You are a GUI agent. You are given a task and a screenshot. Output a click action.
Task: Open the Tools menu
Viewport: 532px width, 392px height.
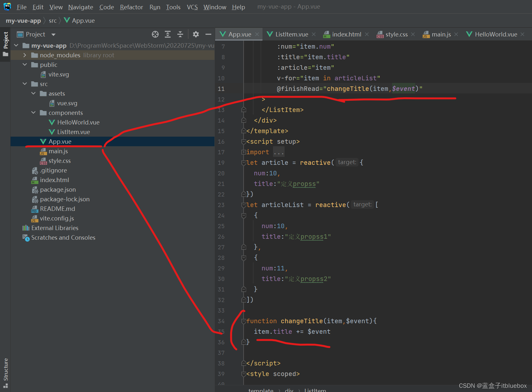point(173,7)
